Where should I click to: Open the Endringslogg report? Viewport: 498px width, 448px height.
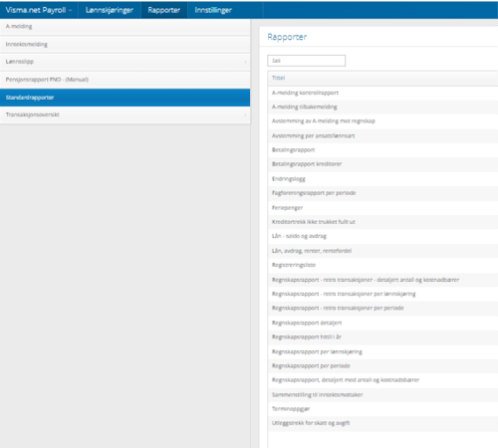(x=289, y=179)
